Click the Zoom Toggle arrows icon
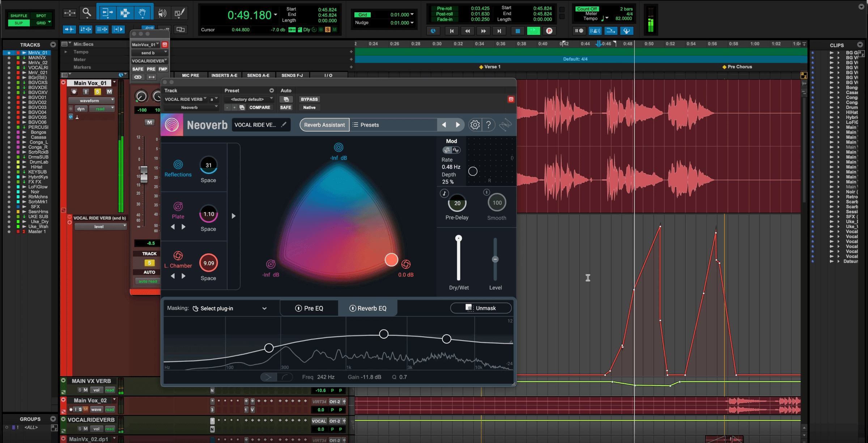868x443 pixels. pyautogui.click(x=69, y=13)
